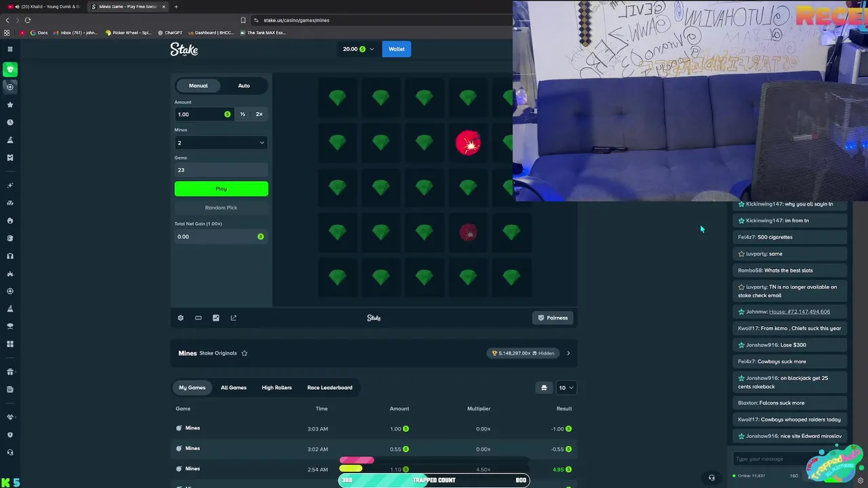Expand the max win arrow chevron
The image size is (868, 488).
568,353
